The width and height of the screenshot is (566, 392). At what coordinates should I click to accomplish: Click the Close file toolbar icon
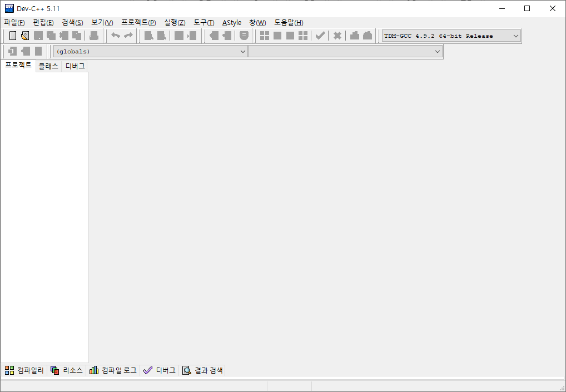(x=64, y=36)
